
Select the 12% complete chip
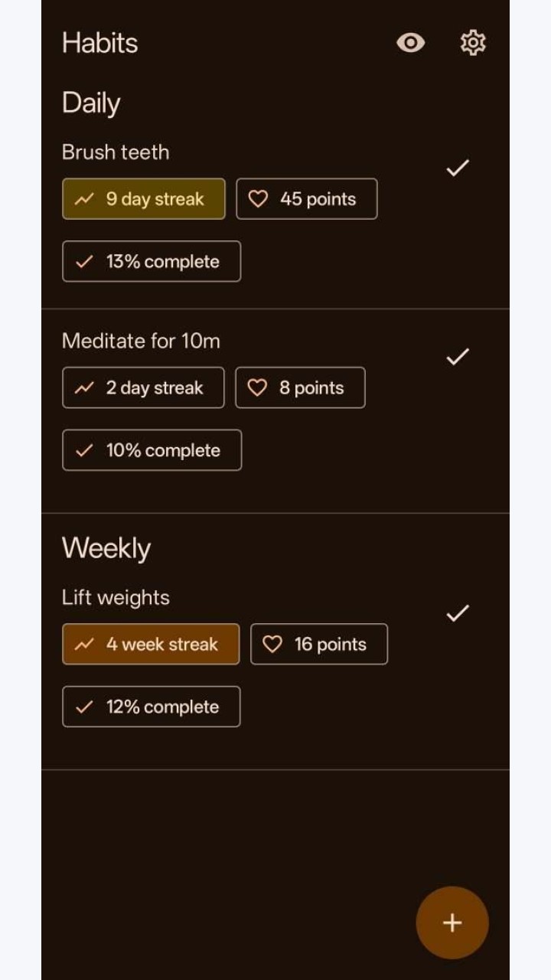(x=152, y=707)
